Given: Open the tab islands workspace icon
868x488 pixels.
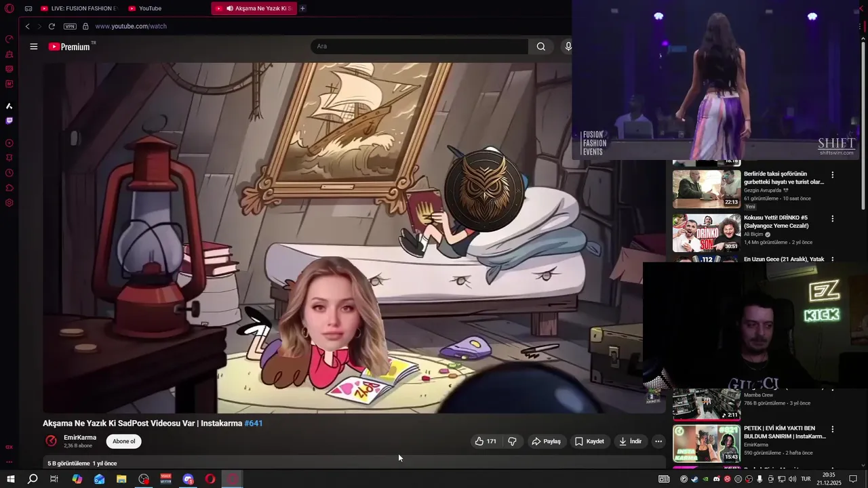Looking at the screenshot, I should [x=28, y=8].
